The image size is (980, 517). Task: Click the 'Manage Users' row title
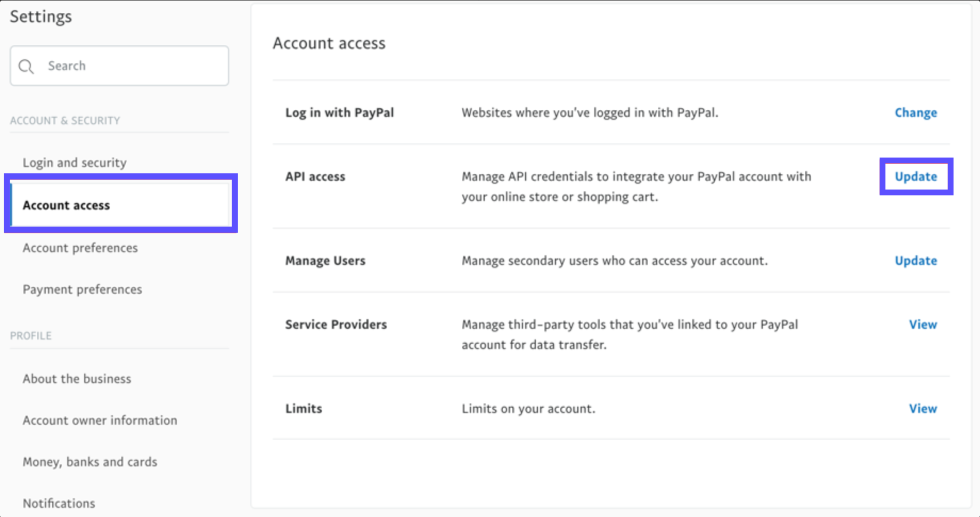click(325, 261)
